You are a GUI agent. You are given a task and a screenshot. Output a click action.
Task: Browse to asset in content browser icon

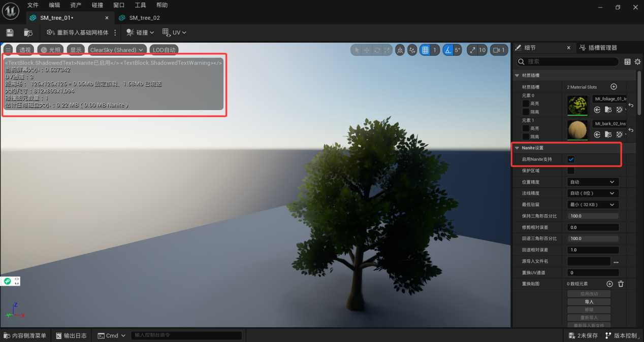tap(28, 32)
